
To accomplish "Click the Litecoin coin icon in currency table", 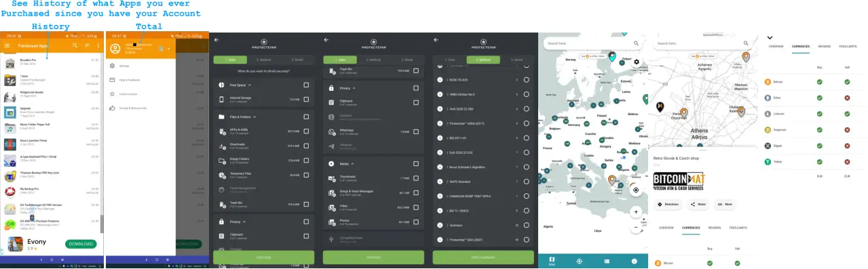I will pos(768,114).
